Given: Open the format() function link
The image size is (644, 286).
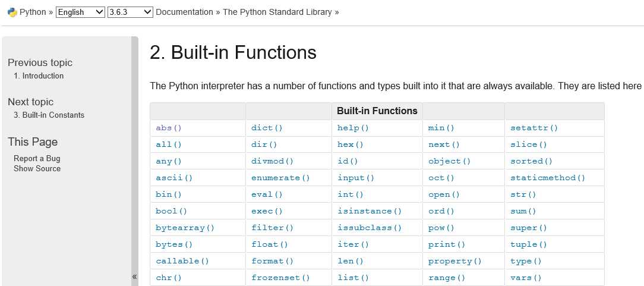Looking at the screenshot, I should 272,261.
